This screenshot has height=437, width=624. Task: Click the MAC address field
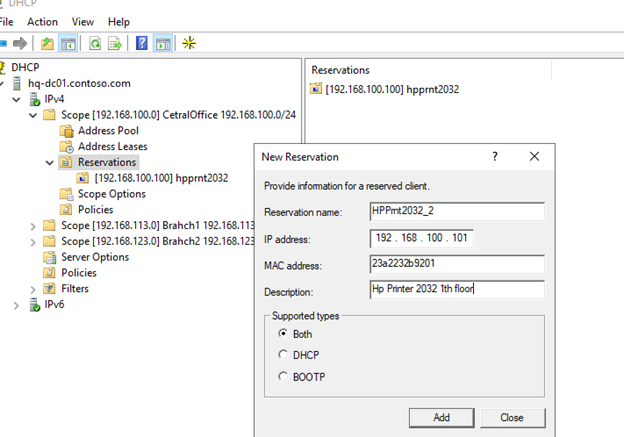tap(457, 264)
